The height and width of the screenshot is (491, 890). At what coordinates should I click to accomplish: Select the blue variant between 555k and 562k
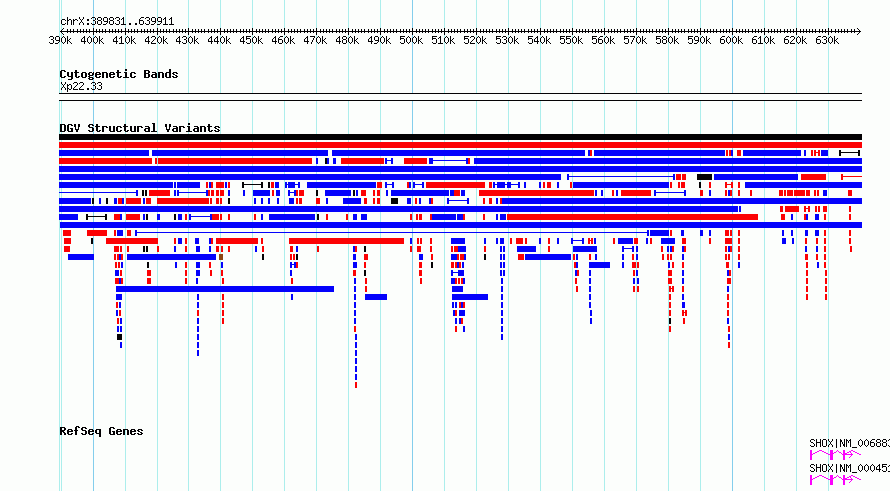point(599,265)
